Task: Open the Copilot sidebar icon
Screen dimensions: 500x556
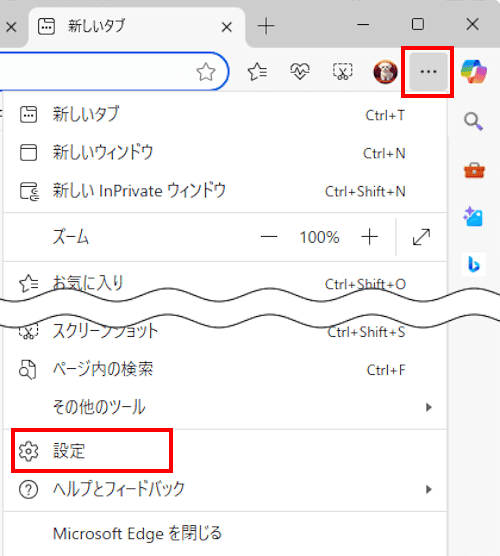Action: [x=474, y=71]
